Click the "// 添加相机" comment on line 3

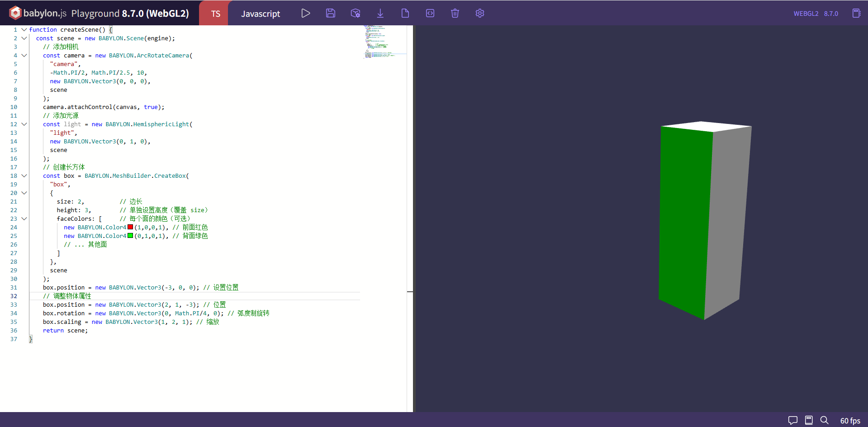61,47
